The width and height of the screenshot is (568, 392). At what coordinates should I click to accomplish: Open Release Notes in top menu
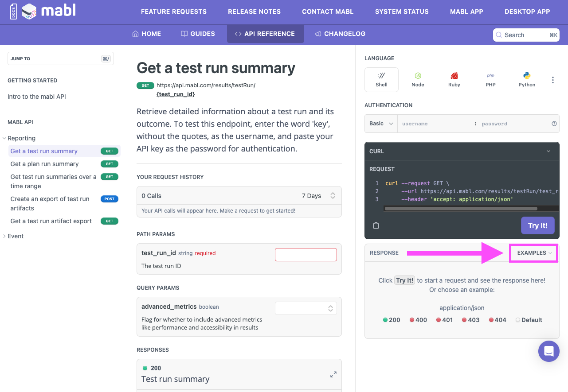point(255,12)
